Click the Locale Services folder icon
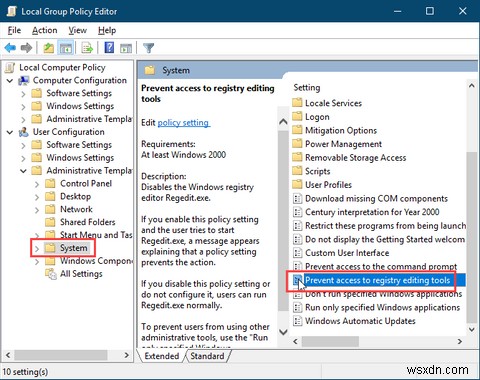The image size is (480, 380). coord(297,102)
